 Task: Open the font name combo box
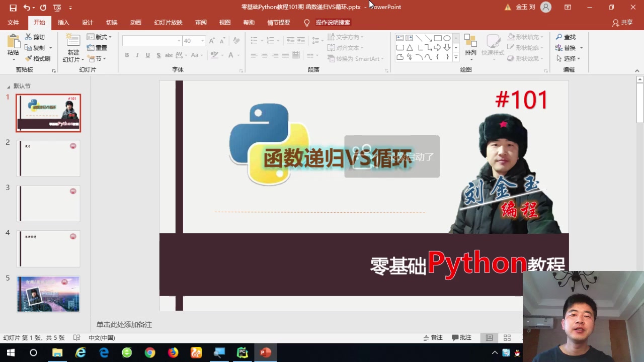point(151,41)
